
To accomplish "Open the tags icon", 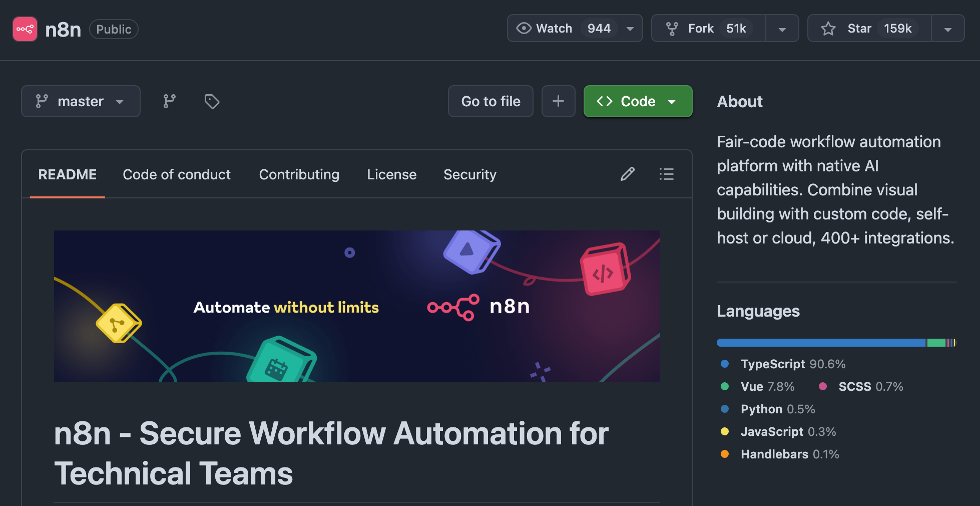I will (x=212, y=101).
